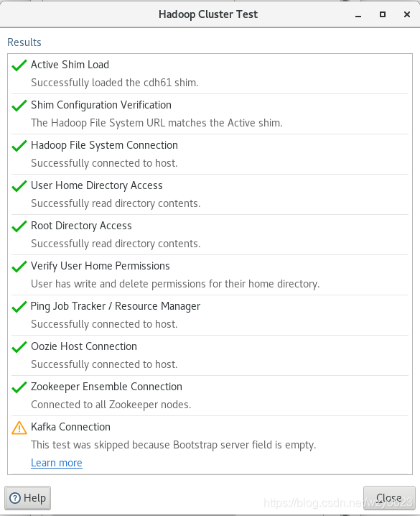This screenshot has width=420, height=516.
Task: Minimize the Hadoop Cluster Test window
Action: tap(358, 15)
